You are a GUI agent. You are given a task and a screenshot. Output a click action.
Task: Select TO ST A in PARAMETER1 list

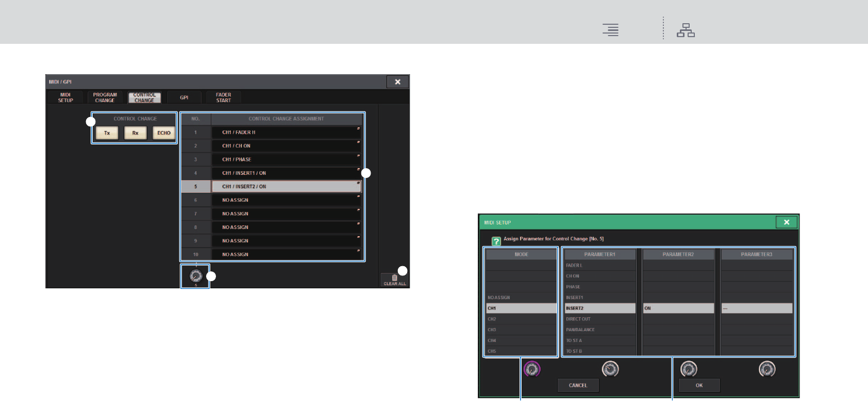click(x=600, y=340)
